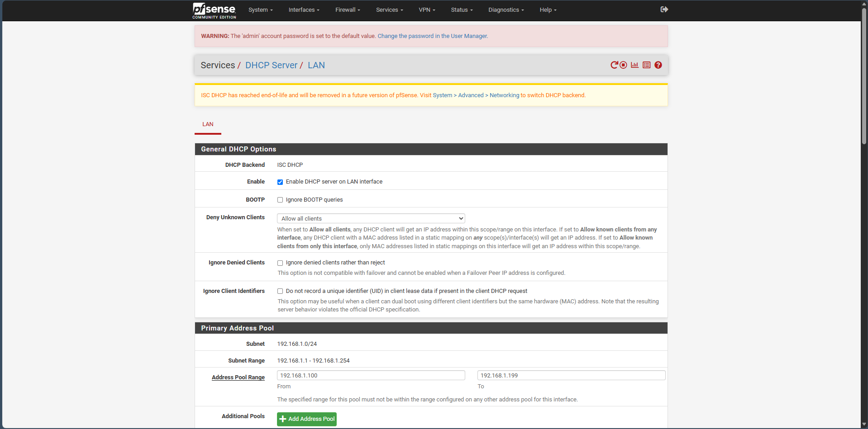This screenshot has height=429, width=868.
Task: Click the Subnet Range value 192.168.1.1 - 192.168.1.254
Action: [313, 361]
